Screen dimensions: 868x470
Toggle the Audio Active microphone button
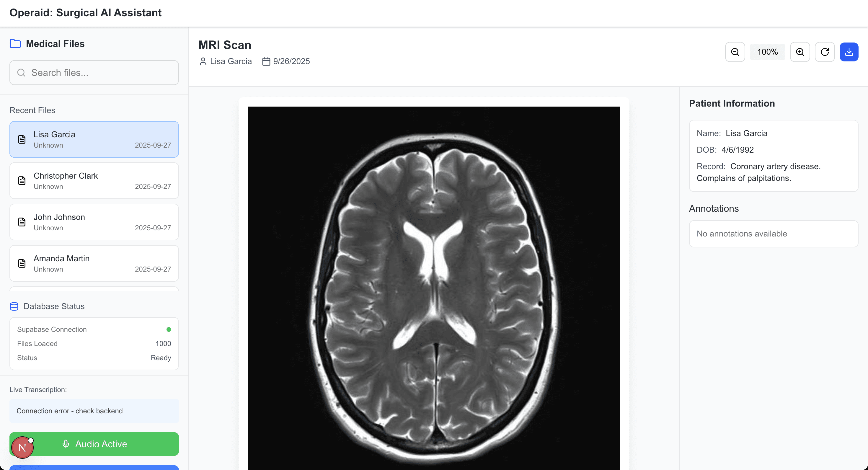94,444
